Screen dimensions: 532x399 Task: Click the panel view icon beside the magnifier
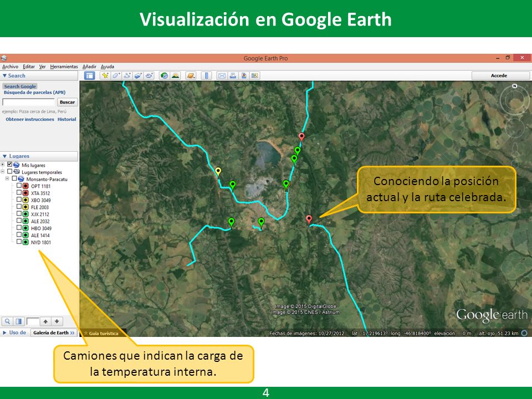click(x=19, y=321)
